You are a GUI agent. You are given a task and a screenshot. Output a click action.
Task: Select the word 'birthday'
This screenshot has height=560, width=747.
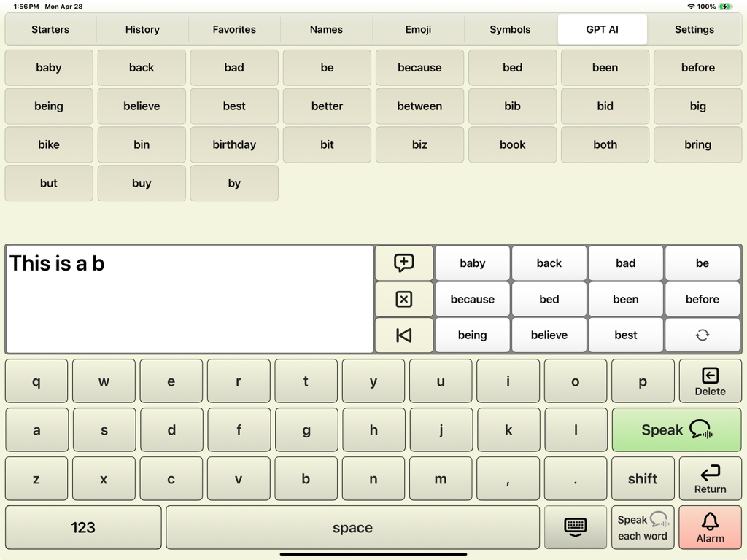click(233, 144)
